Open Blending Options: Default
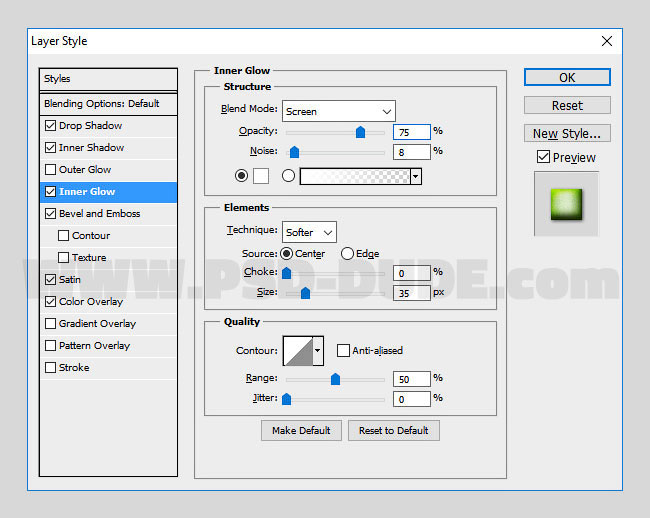The image size is (650, 518). point(108,104)
